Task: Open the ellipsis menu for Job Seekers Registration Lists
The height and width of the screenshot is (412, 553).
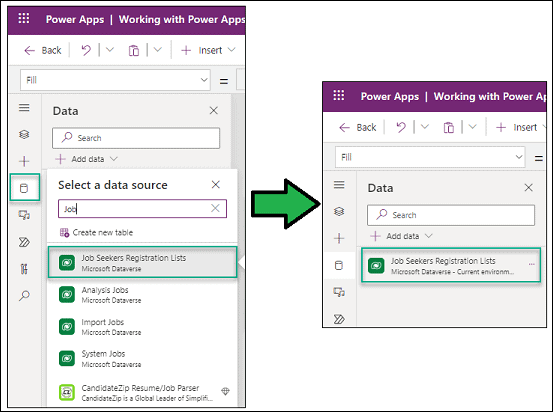Action: pos(531,264)
